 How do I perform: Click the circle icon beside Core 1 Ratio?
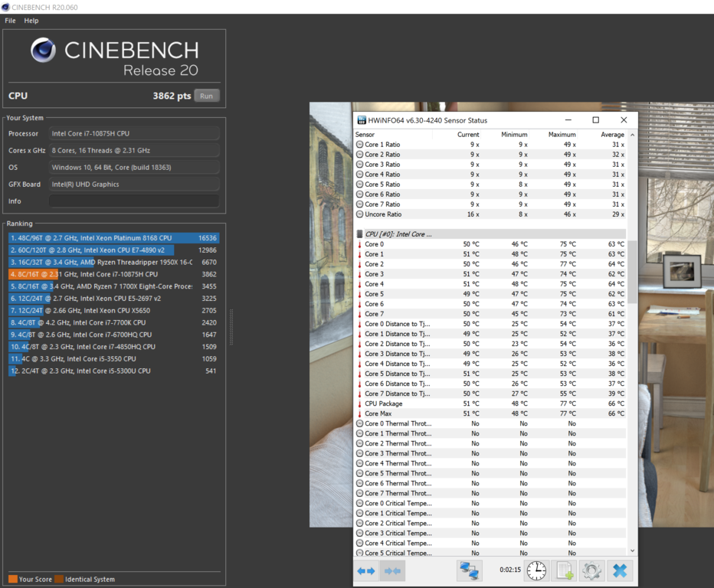tap(360, 144)
